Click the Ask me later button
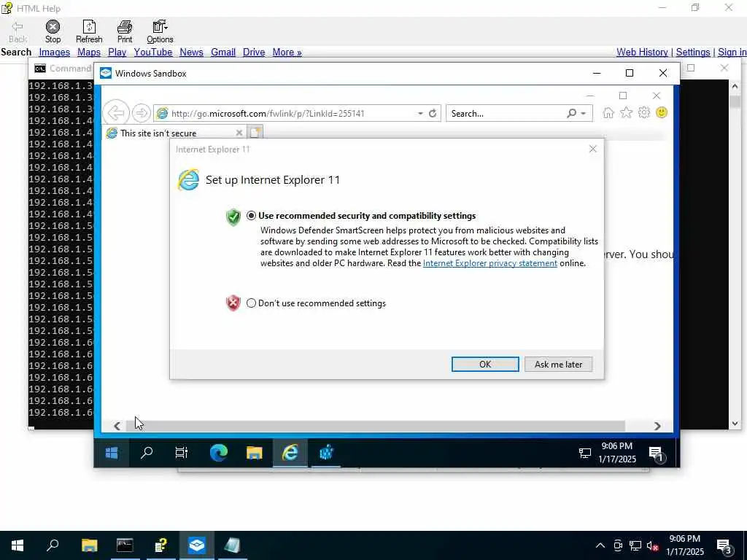Screen dimensions: 747x560 [x=558, y=365]
